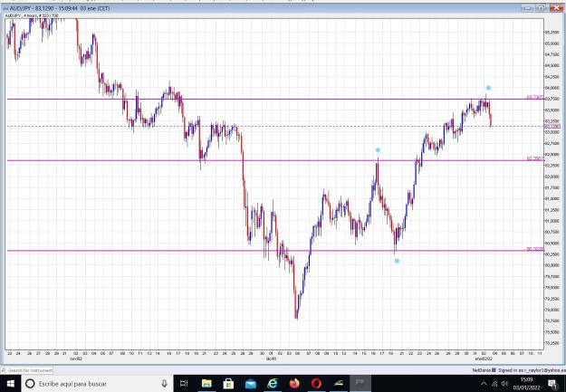
Task: Click the Cortana circle icon in search box
Action: click(x=30, y=383)
